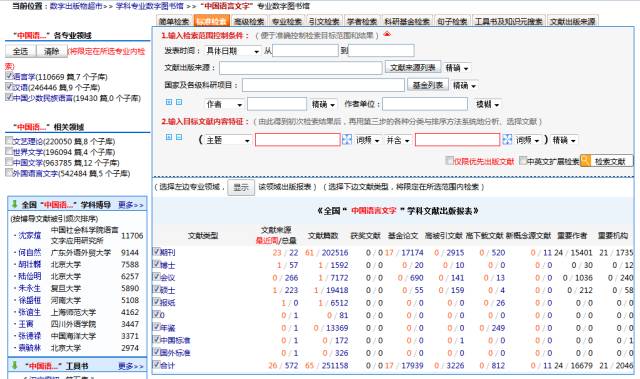This screenshot has height=379, width=640.
Task: Open 更多>> link for 学科博导
Action: point(131,204)
